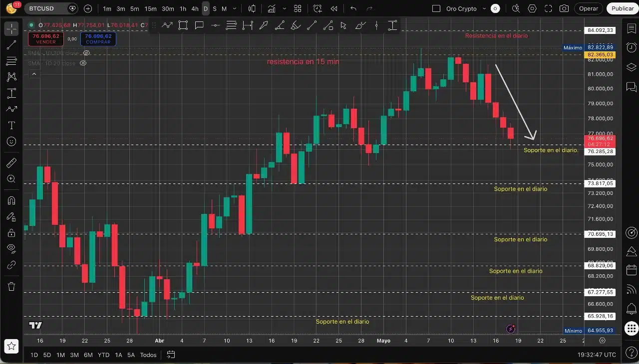The height and width of the screenshot is (364, 639).
Task: Open chart settings hexagon icon
Action: [x=532, y=8]
